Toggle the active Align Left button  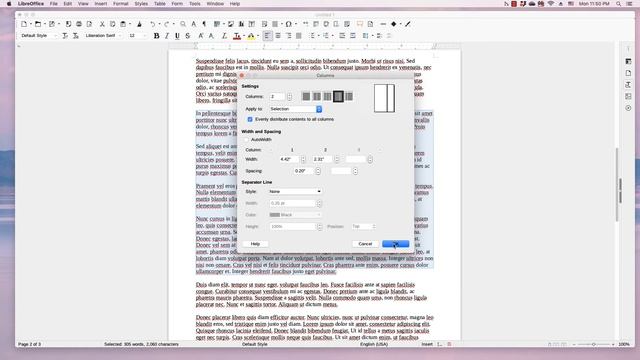pos(267,36)
